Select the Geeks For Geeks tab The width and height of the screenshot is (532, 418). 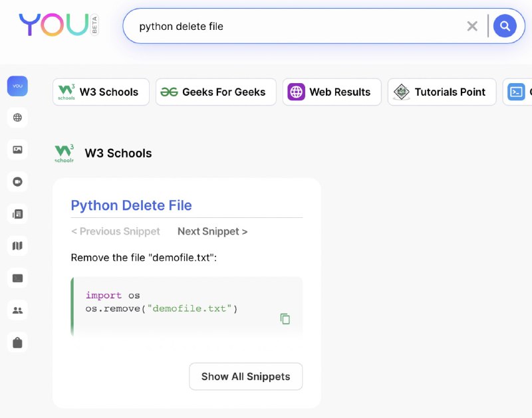click(215, 92)
